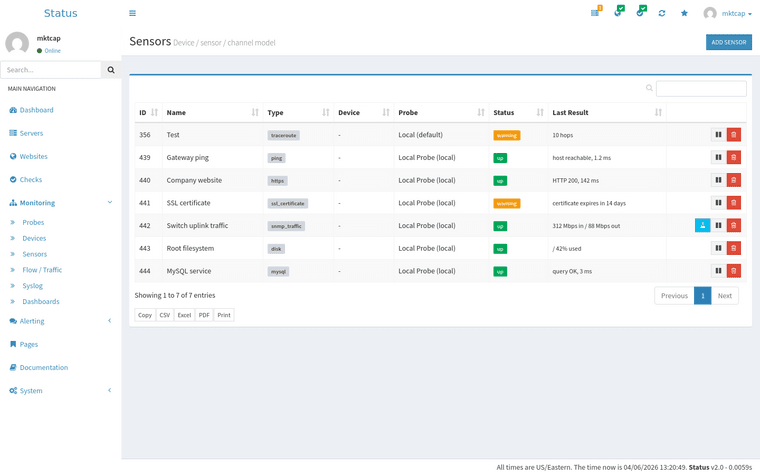
Task: Pause the Gateway ping sensor
Action: point(718,158)
